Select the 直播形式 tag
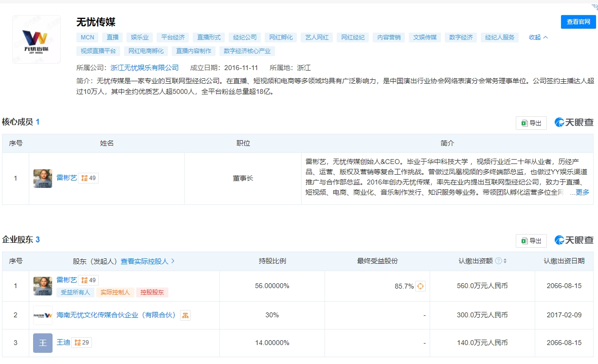 (209, 37)
